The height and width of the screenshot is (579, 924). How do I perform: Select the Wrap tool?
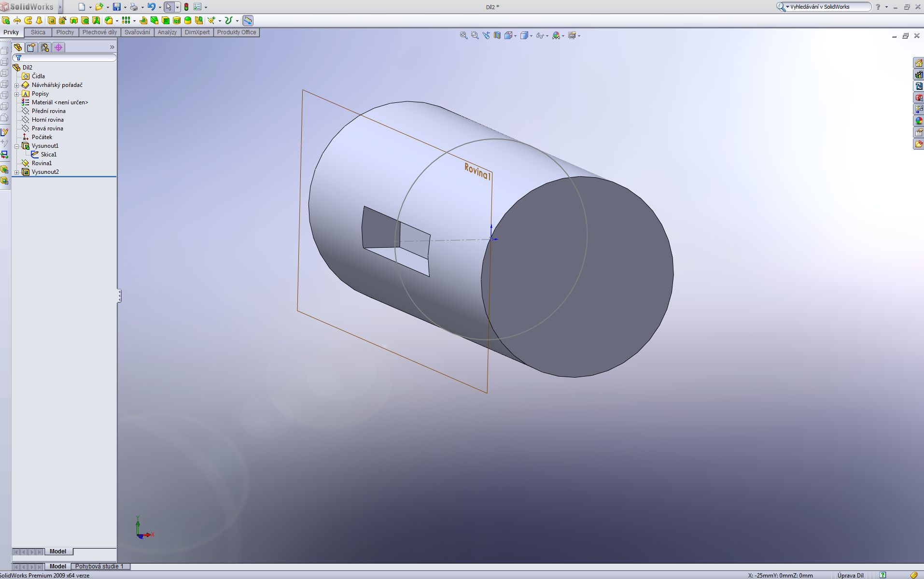tap(177, 20)
